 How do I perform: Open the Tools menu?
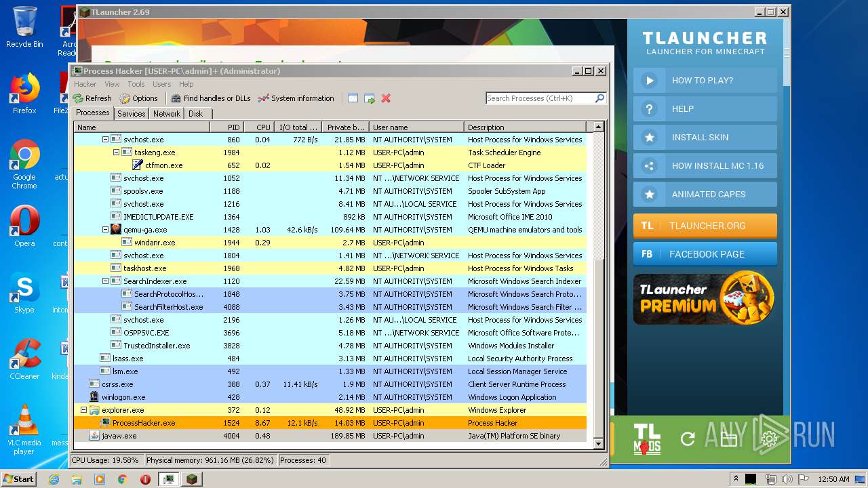click(x=136, y=84)
